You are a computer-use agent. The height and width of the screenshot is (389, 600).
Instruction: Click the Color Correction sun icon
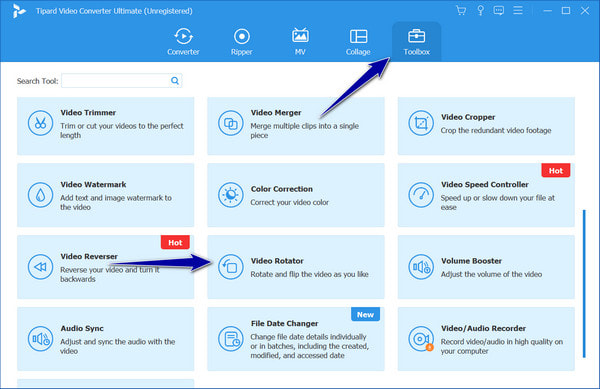[x=230, y=195]
